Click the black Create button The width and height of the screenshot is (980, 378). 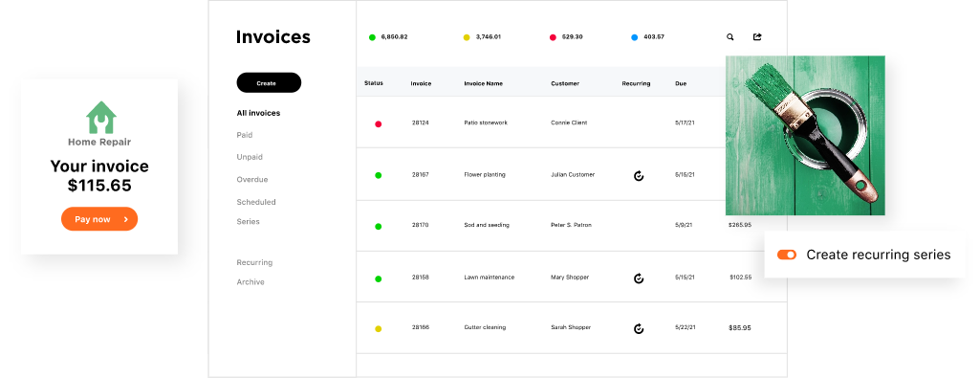(269, 82)
